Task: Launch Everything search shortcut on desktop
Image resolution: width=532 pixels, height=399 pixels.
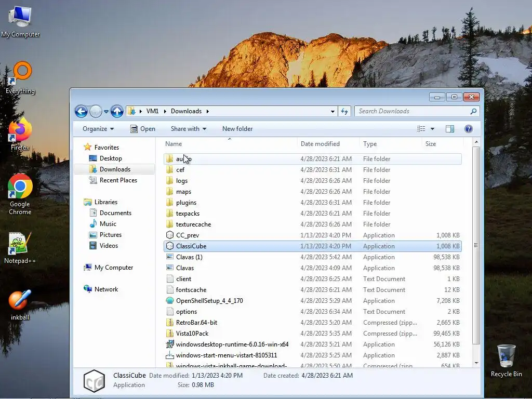Action: pyautogui.click(x=20, y=78)
